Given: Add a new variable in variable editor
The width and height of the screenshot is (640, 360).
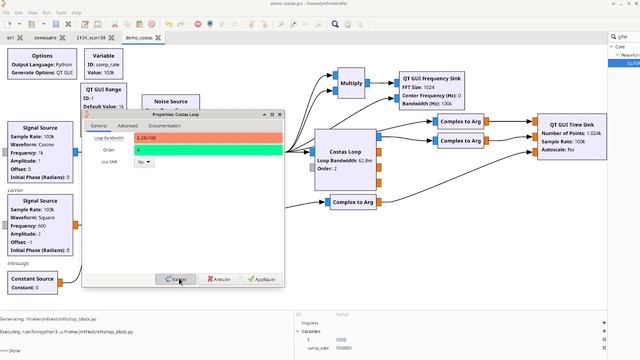Looking at the screenshot, I should pyautogui.click(x=604, y=331).
